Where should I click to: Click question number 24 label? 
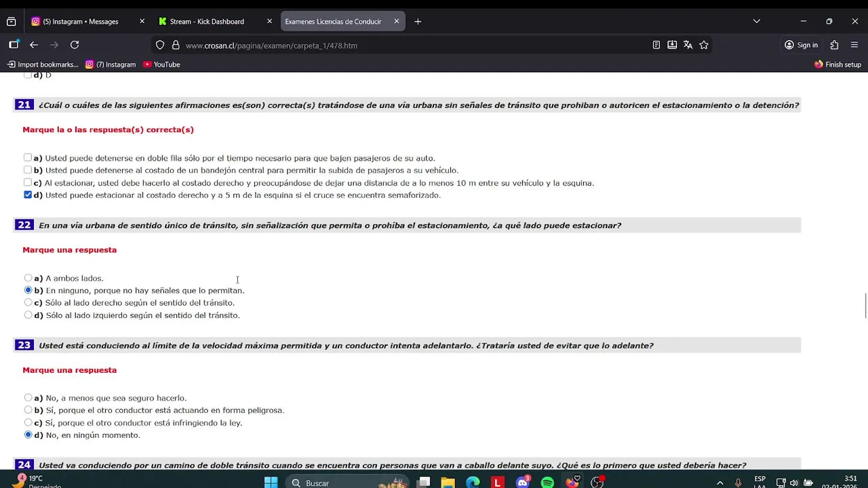[x=24, y=465]
